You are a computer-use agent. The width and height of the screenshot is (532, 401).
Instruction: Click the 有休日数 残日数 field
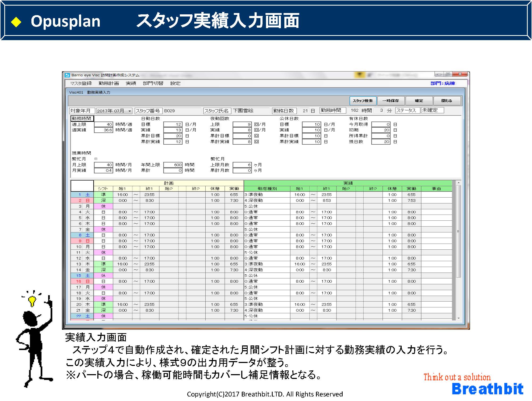tap(381, 142)
